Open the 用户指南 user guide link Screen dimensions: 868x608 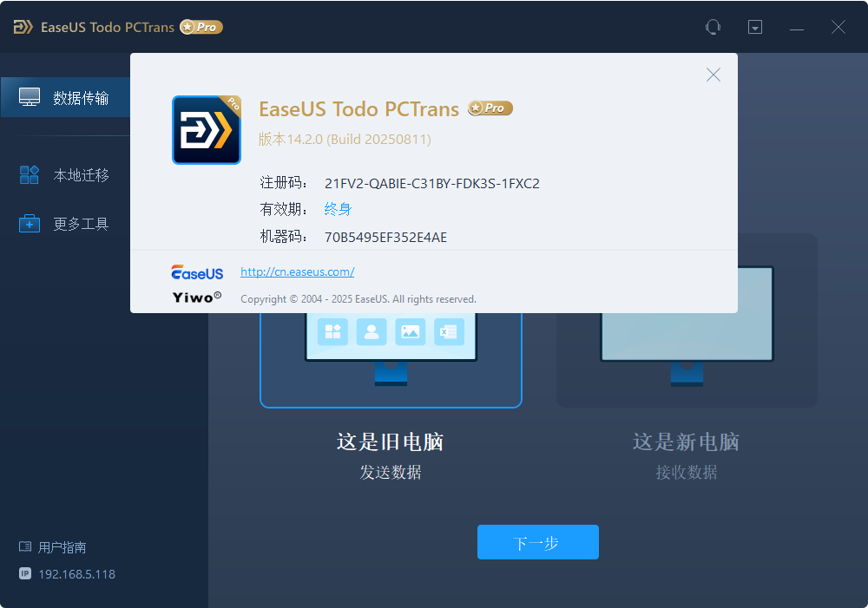pos(62,547)
